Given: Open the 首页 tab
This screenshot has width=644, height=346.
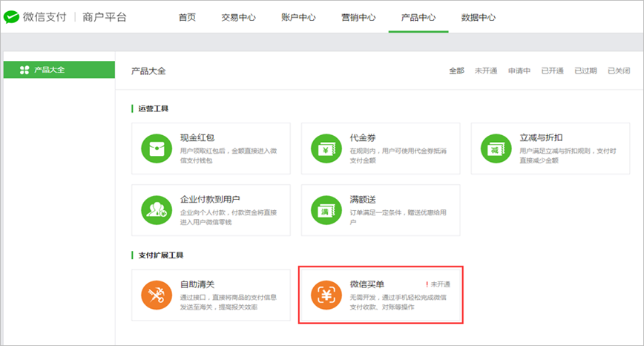Looking at the screenshot, I should (187, 17).
